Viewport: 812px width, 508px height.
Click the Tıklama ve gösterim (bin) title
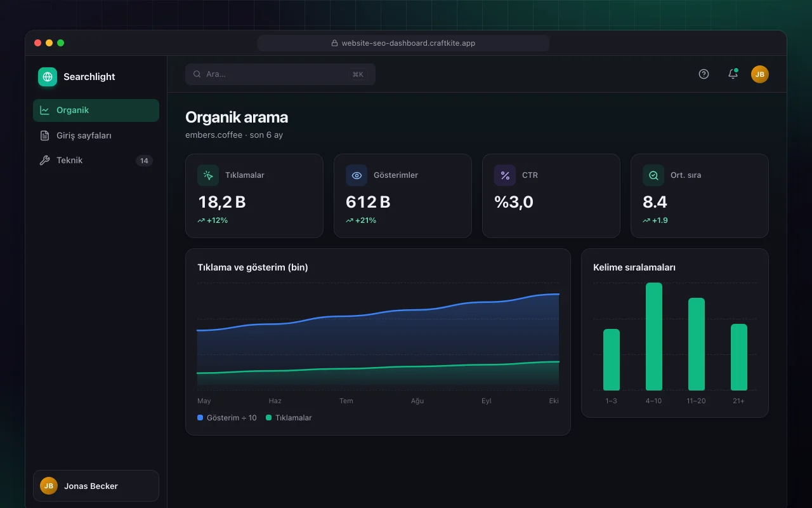coord(252,267)
